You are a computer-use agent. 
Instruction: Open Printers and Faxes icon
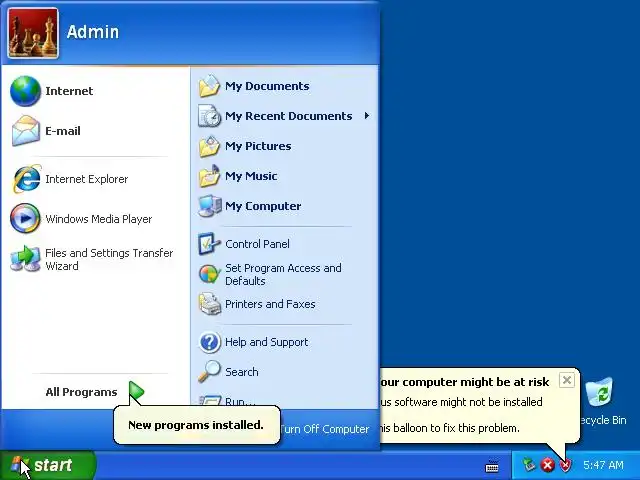click(x=209, y=304)
